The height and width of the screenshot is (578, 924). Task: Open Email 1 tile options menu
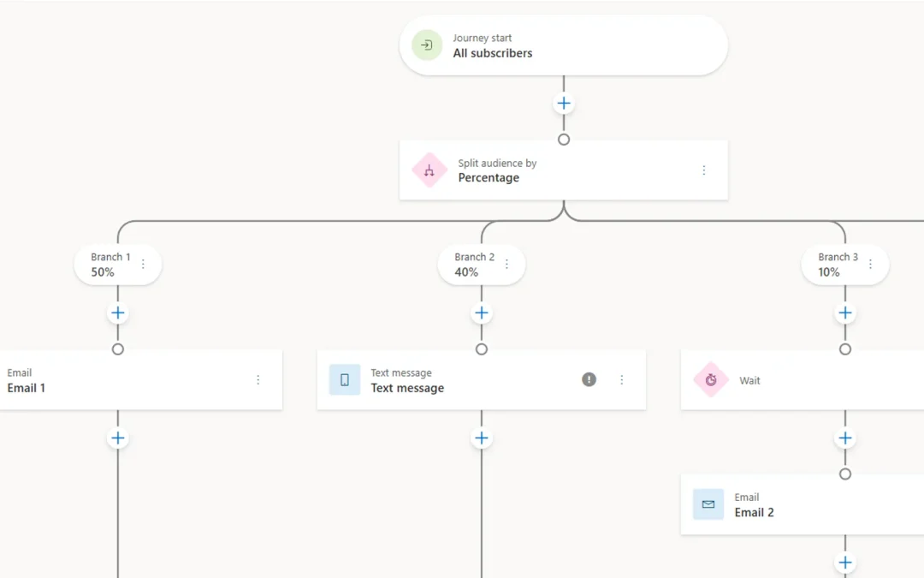pos(258,380)
